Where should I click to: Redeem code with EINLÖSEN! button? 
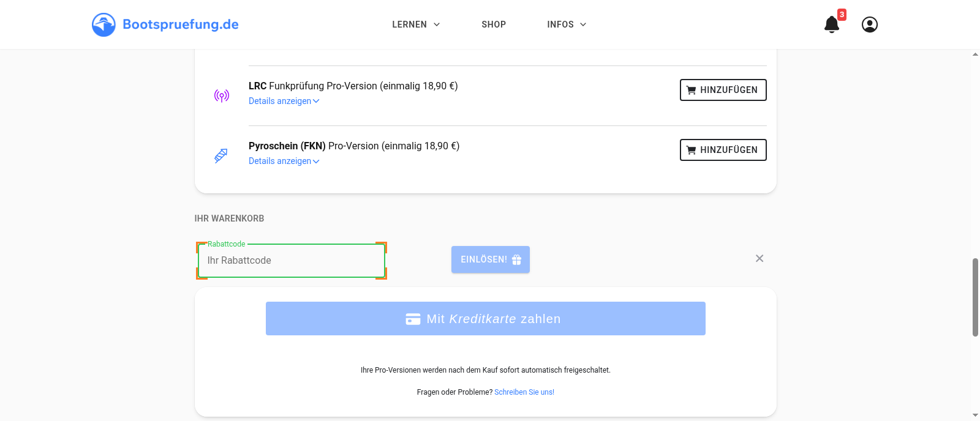coord(491,259)
